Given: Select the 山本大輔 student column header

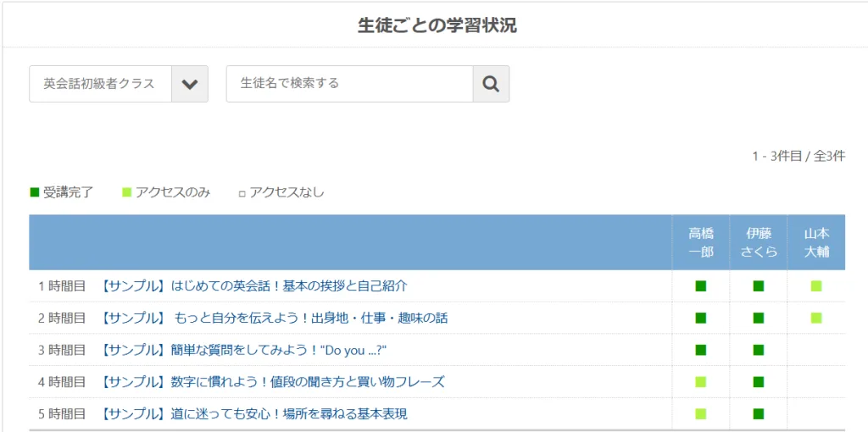Looking at the screenshot, I should [x=816, y=242].
